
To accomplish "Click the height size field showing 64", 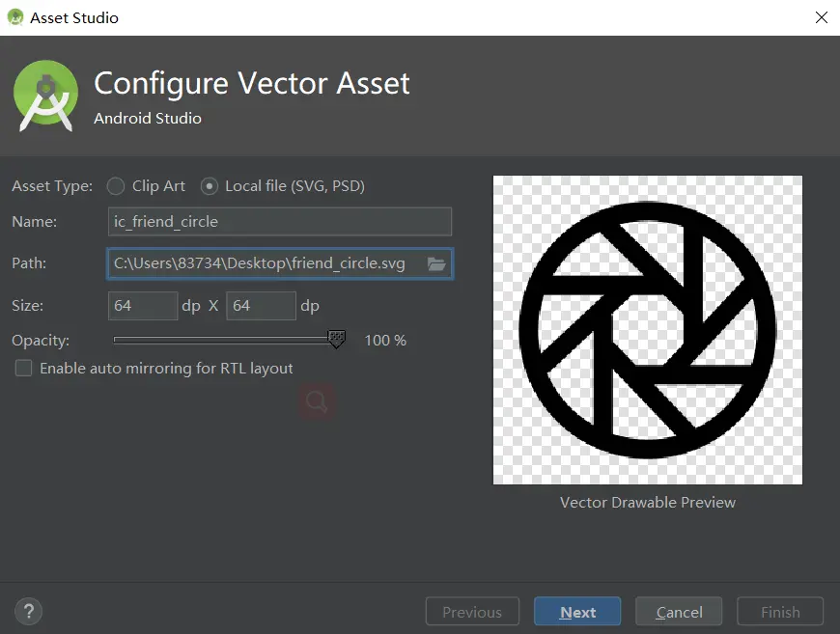I will click(x=261, y=306).
